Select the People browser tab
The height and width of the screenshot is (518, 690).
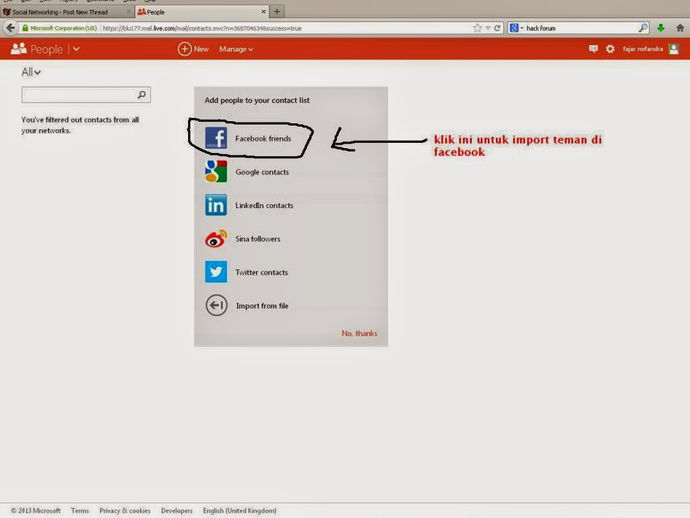pos(201,12)
